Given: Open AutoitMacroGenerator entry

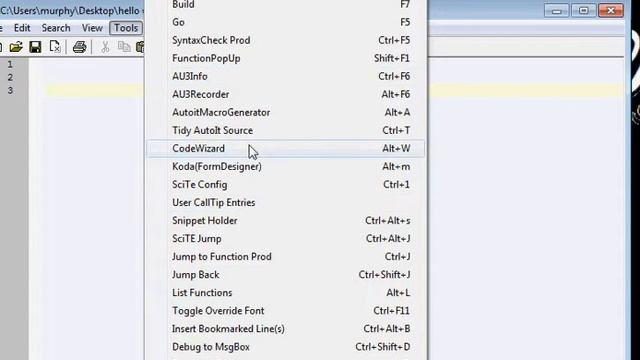Looking at the screenshot, I should [x=285, y=112].
